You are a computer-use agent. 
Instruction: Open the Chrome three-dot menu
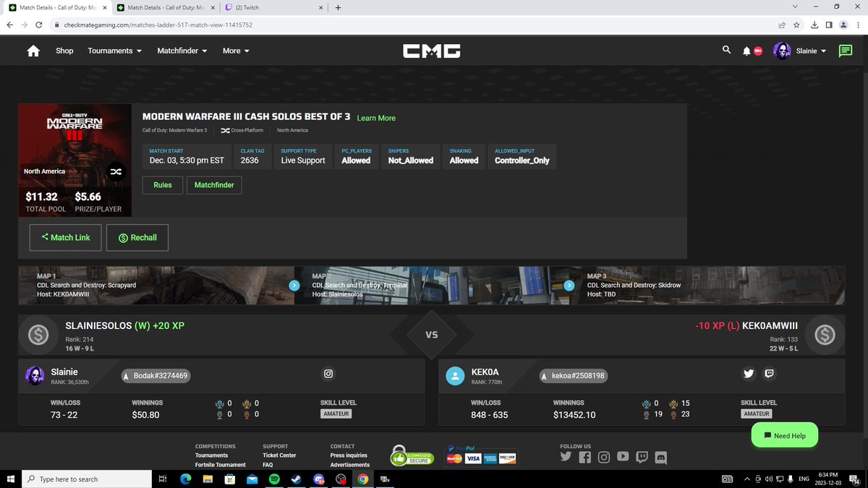(x=857, y=25)
